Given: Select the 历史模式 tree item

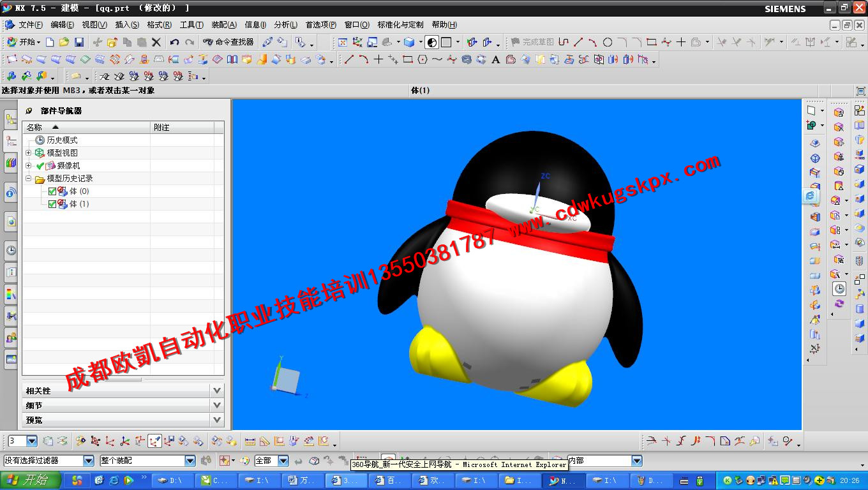Looking at the screenshot, I should coord(61,140).
